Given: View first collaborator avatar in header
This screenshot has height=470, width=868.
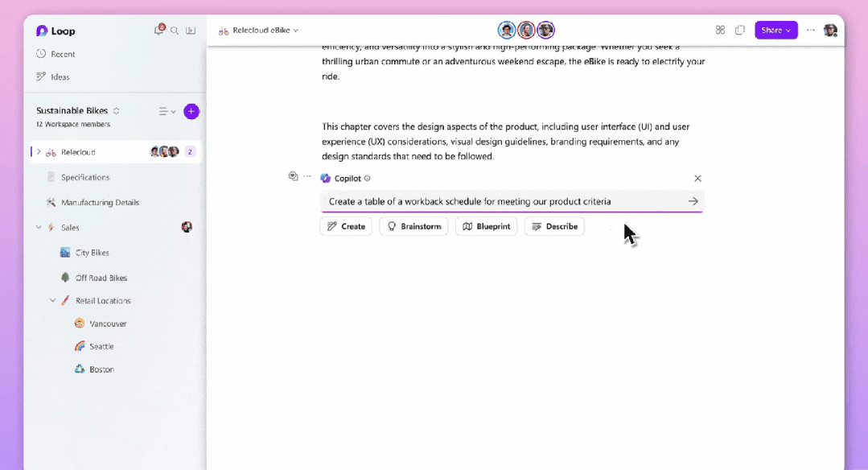Looking at the screenshot, I should (x=506, y=30).
